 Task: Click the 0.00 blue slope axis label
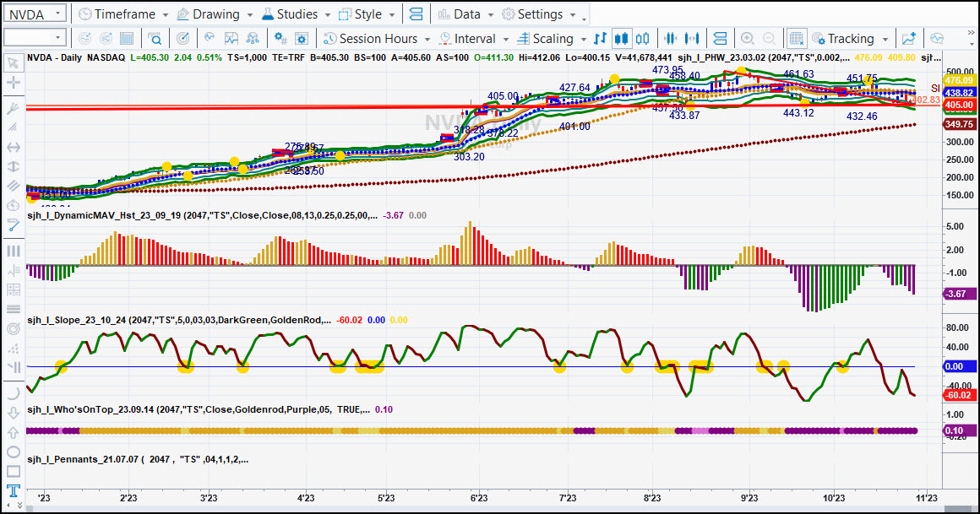[958, 366]
